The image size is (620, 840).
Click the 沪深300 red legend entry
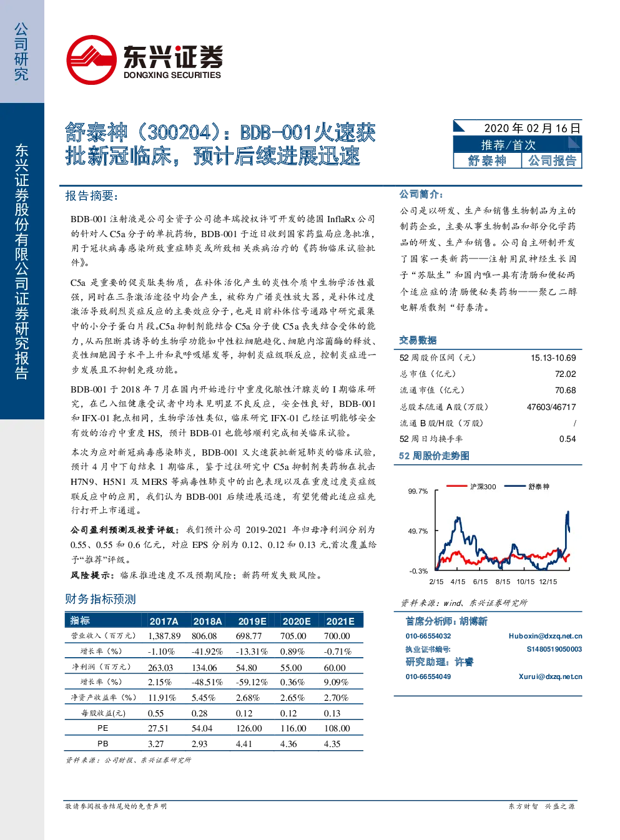[x=471, y=487]
